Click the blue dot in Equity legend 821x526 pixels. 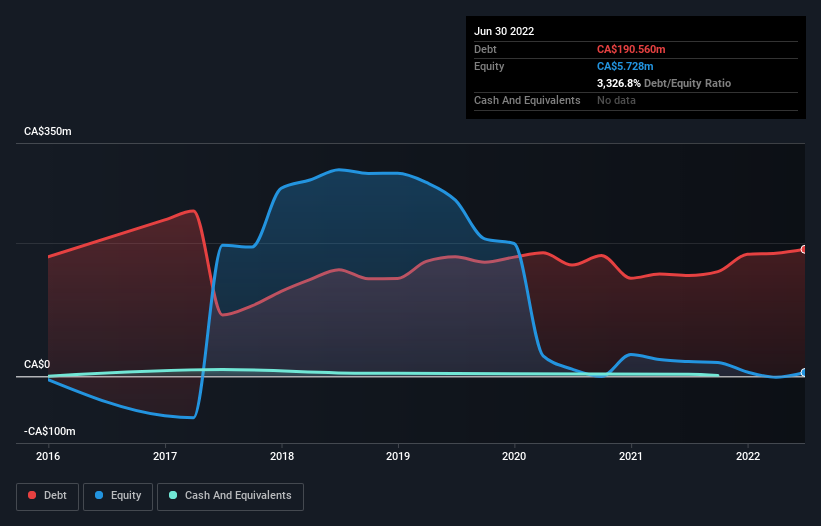coord(99,495)
